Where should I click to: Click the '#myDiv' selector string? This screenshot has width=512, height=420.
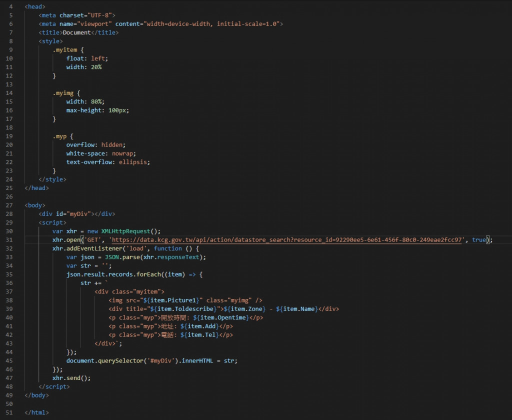click(160, 361)
